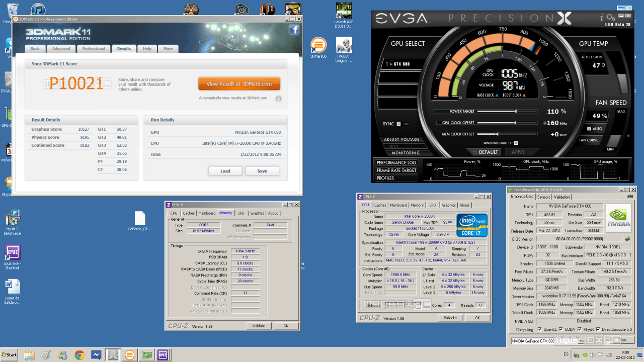Open EVGA Precision settings gear icon

click(611, 17)
